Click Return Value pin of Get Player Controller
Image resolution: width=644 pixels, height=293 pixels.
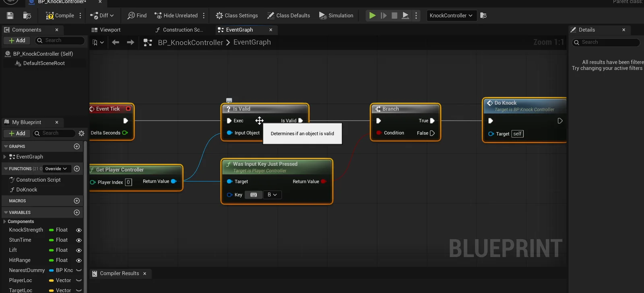[174, 181]
